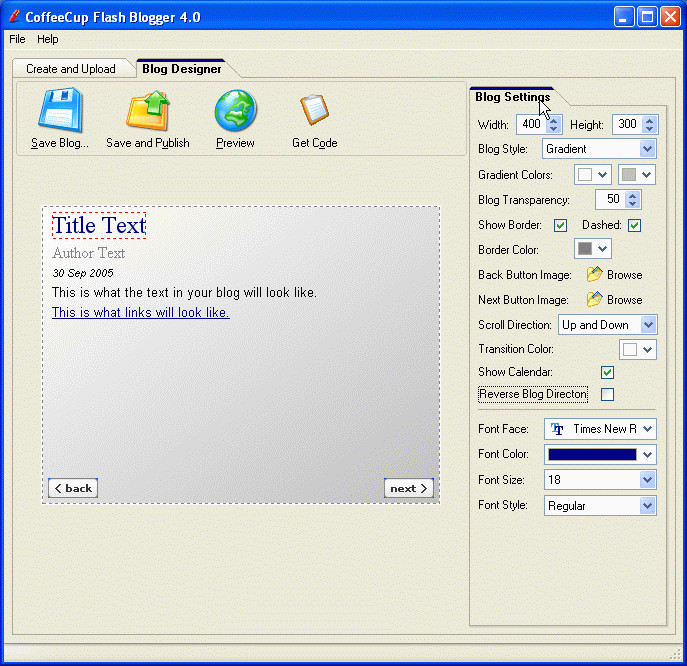Open Preview using the globe icon
The width and height of the screenshot is (687, 666).
(x=235, y=110)
